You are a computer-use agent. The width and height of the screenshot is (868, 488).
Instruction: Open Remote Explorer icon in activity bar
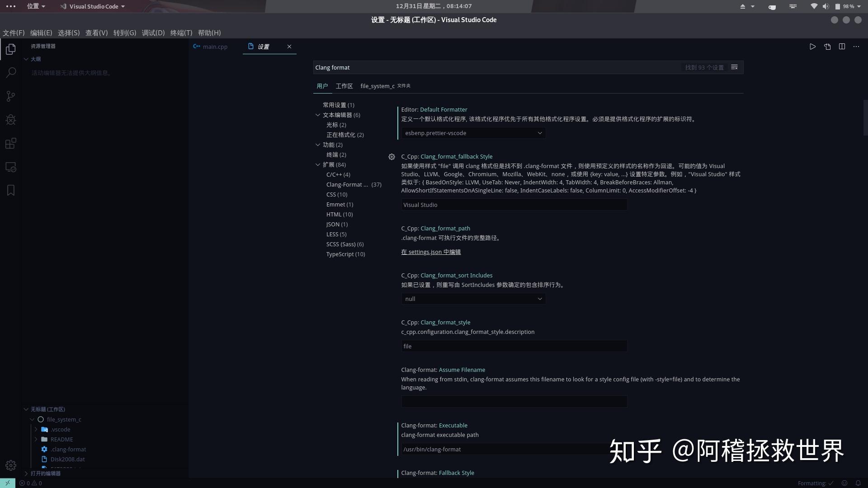[11, 167]
